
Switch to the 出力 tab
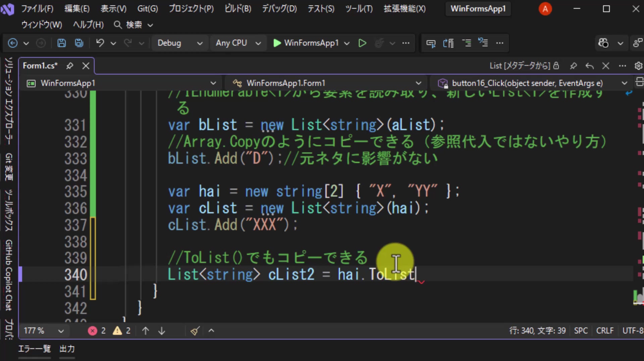[67, 349]
